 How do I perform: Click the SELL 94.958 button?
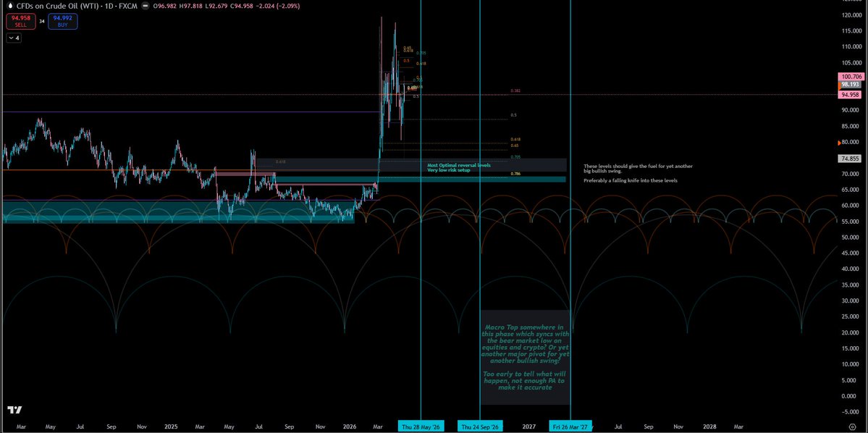(20, 21)
